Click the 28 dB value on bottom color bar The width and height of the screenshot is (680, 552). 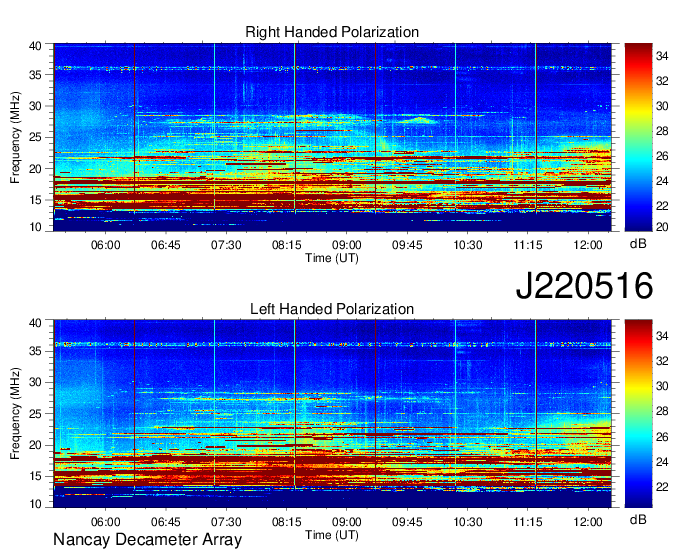click(x=662, y=412)
